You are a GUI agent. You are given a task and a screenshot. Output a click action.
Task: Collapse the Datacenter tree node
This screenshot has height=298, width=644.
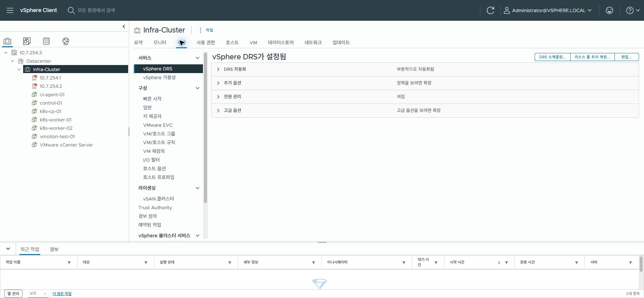(x=12, y=61)
